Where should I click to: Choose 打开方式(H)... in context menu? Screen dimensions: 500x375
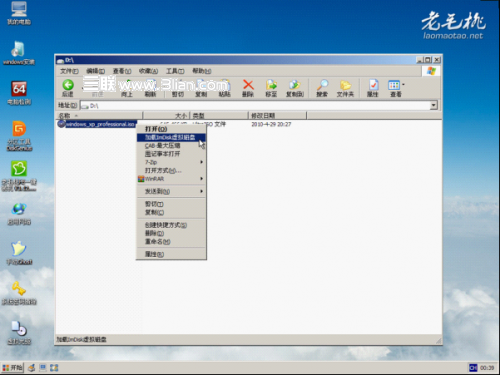coord(171,171)
